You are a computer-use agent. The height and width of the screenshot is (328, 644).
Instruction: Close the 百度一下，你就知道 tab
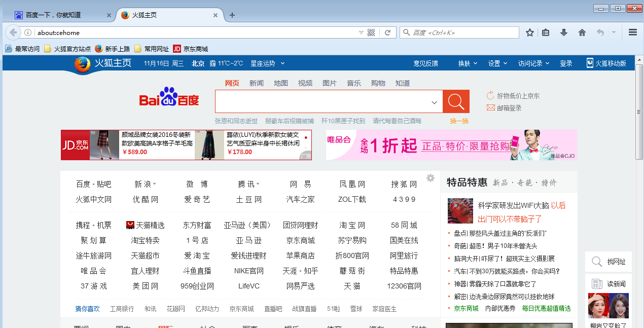[109, 15]
